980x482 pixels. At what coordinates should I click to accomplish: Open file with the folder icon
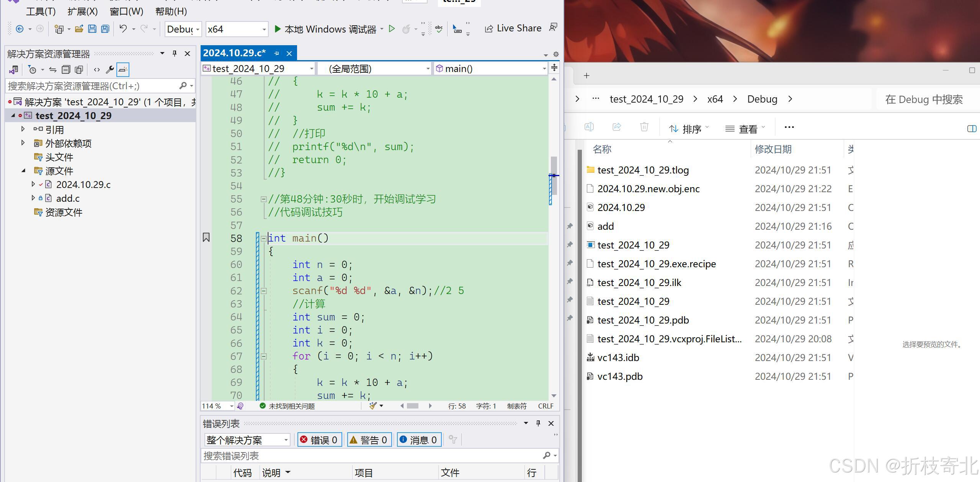pos(79,29)
